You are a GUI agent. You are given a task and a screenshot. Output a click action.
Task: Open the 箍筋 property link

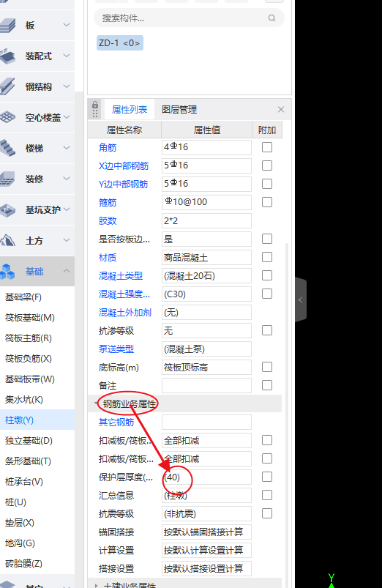point(108,203)
